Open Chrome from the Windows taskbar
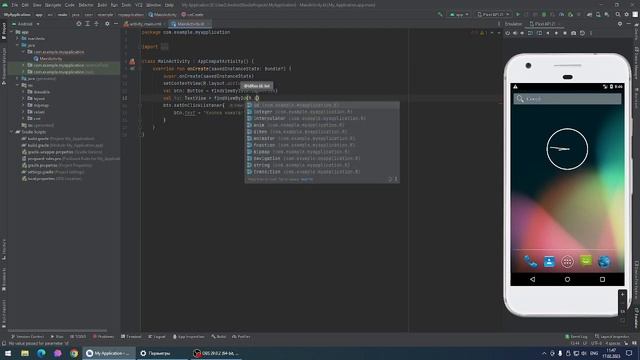The height and width of the screenshot is (360, 640). pos(74,353)
